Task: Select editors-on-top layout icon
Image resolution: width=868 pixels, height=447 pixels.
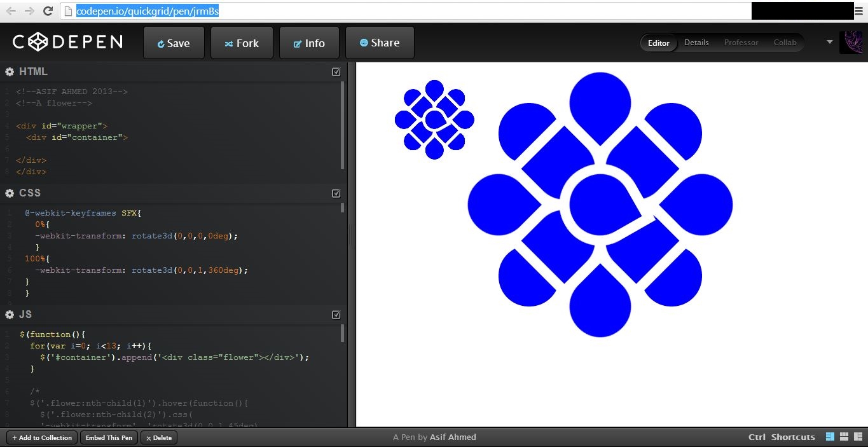Action: [x=844, y=437]
